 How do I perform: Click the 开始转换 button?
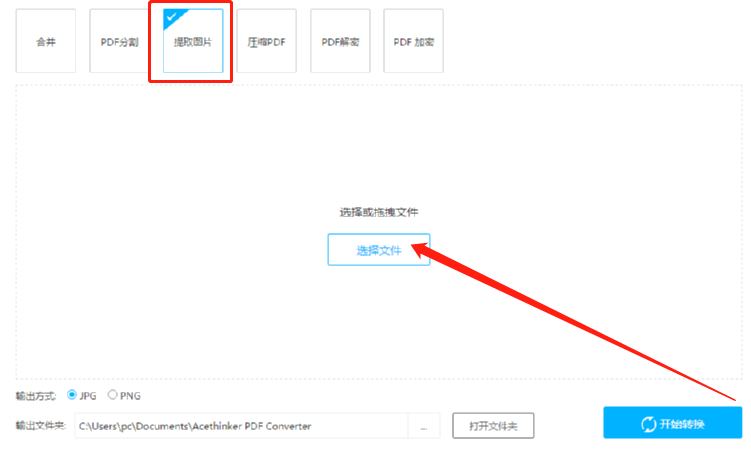(672, 423)
